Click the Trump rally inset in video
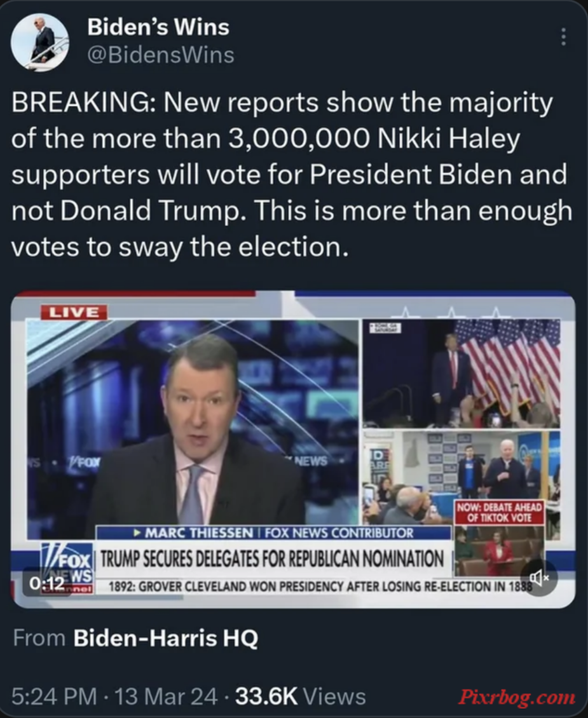The image size is (588, 718). point(461,373)
